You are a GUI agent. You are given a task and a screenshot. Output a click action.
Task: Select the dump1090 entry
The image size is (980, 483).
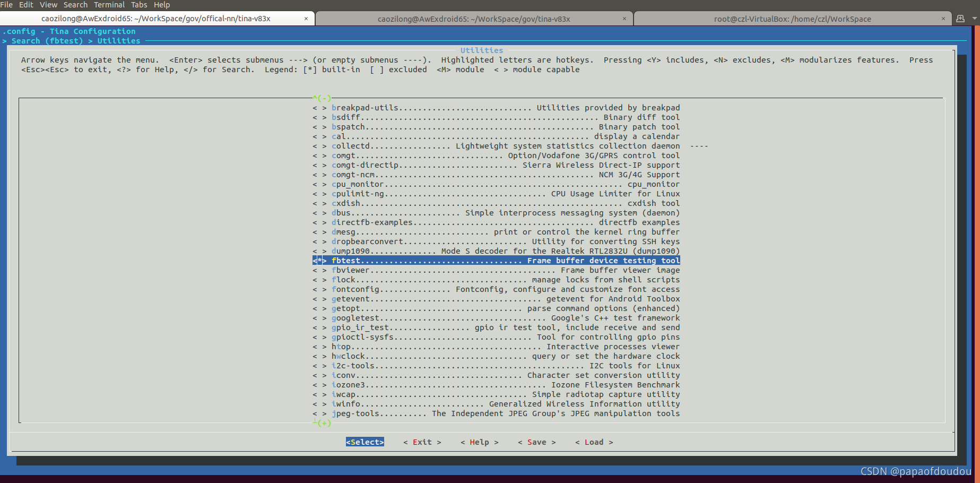pyautogui.click(x=496, y=251)
